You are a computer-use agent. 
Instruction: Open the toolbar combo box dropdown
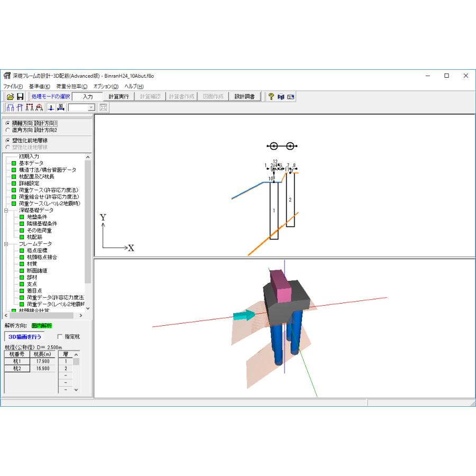[x=91, y=107]
